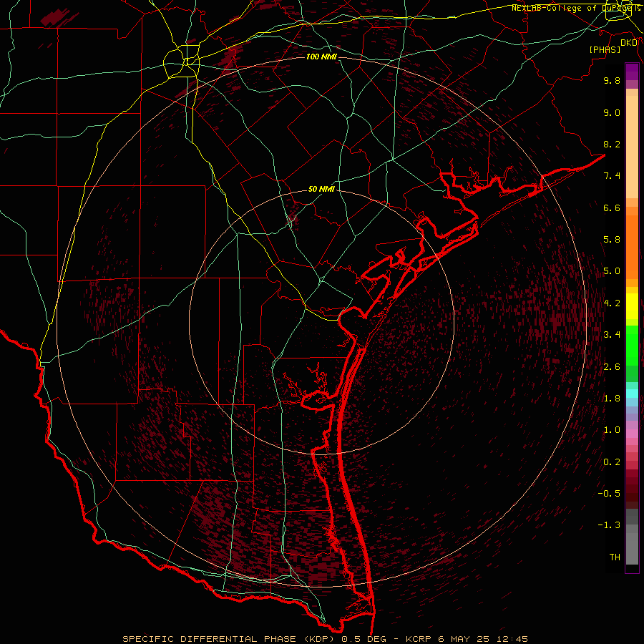Click the 6.6 scale value
This screenshot has height=644, width=644.
(x=612, y=208)
